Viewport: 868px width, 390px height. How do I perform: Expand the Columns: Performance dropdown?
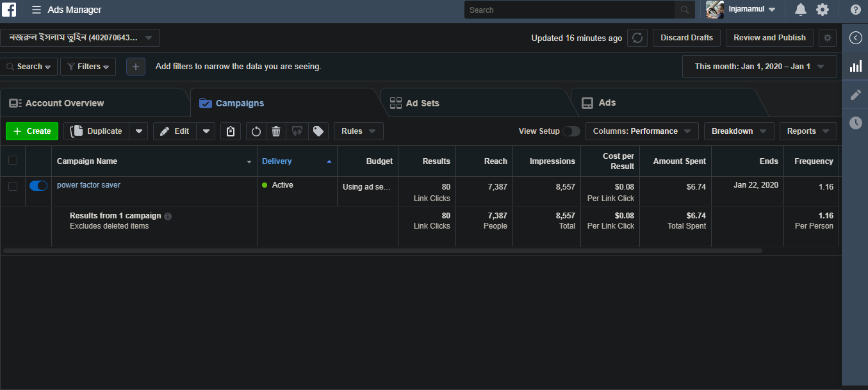pos(641,131)
